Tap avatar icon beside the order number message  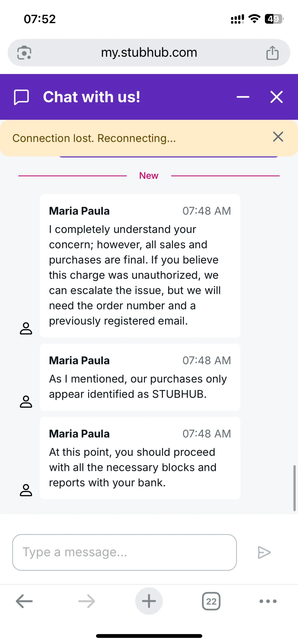tap(26, 328)
